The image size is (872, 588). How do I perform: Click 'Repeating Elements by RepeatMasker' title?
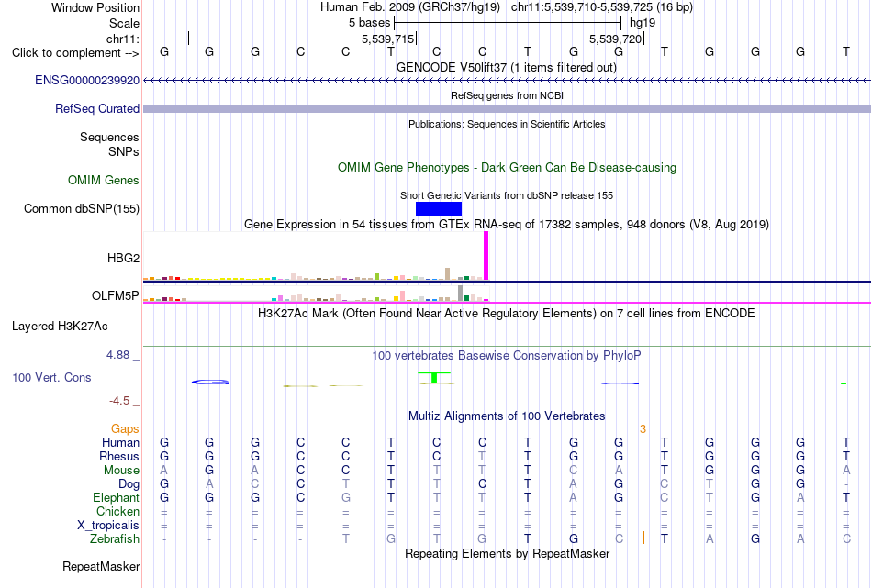[x=508, y=554]
